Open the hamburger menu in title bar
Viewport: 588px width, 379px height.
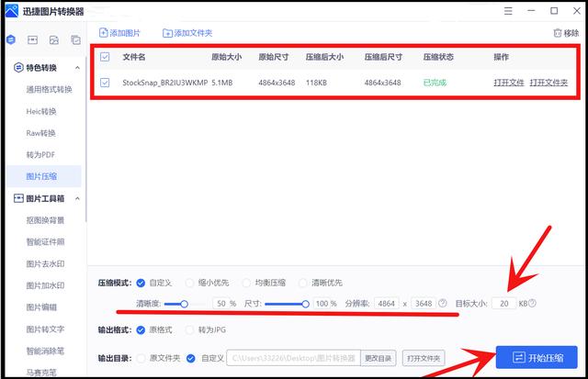[508, 11]
